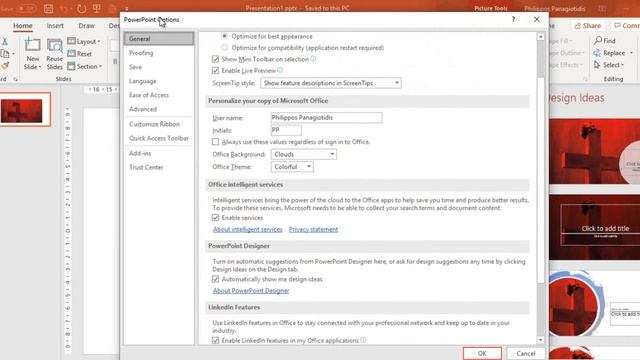Check Always use these values checkbox
This screenshot has width=640, height=360.
click(x=216, y=142)
